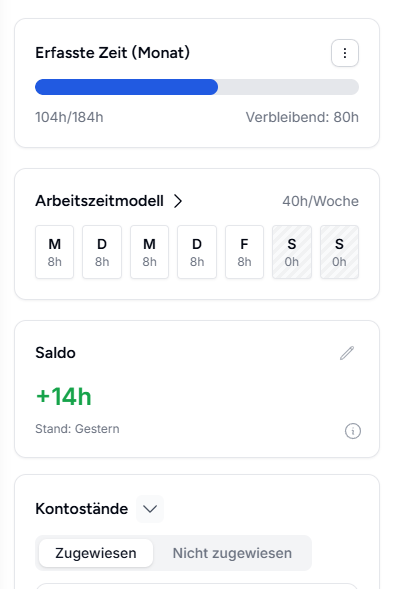Select the Sunday 0h day tile
396x589 pixels.
tap(339, 252)
